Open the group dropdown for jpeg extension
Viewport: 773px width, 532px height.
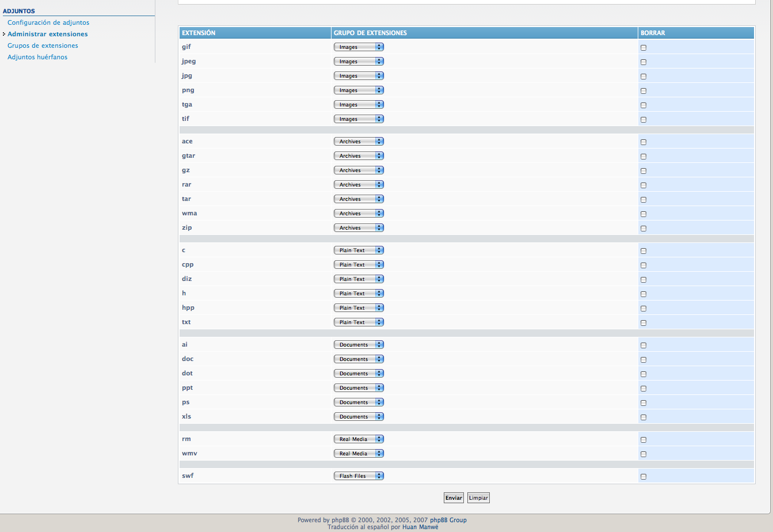(359, 62)
